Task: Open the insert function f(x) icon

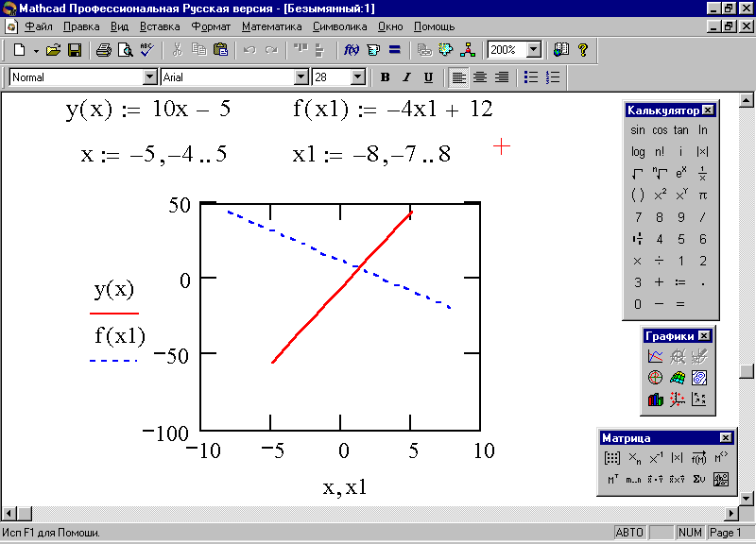Action: 351,50
